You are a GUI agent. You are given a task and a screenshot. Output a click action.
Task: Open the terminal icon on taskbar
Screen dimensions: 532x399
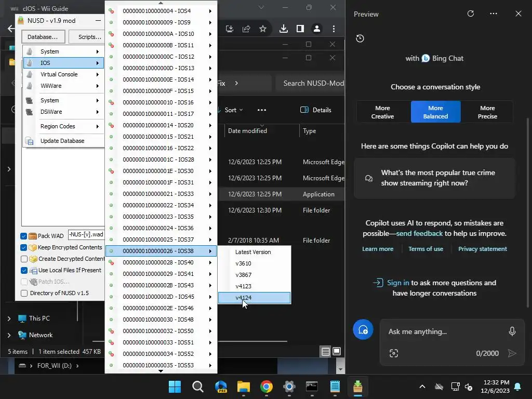pyautogui.click(x=312, y=387)
